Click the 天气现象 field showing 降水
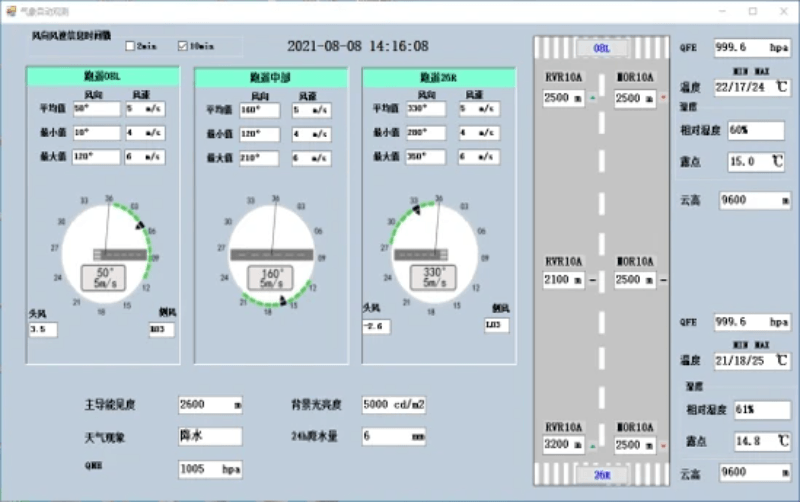The width and height of the screenshot is (800, 502). pos(210,437)
